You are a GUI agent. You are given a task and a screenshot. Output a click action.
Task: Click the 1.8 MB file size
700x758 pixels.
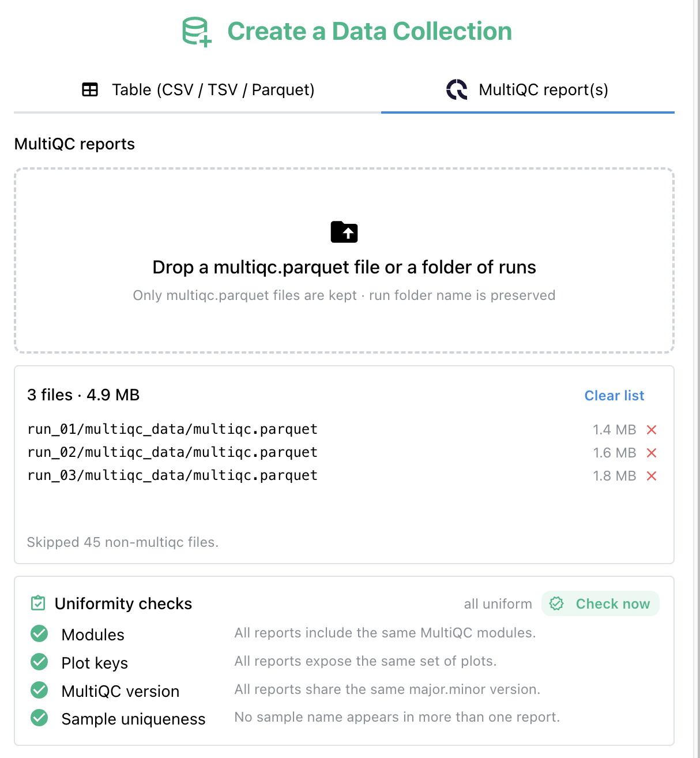614,476
